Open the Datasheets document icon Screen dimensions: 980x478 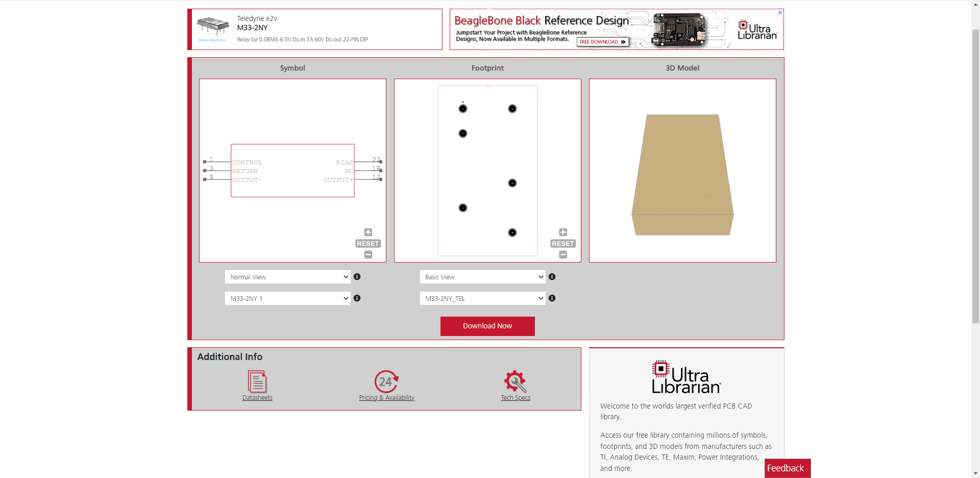[x=257, y=381]
